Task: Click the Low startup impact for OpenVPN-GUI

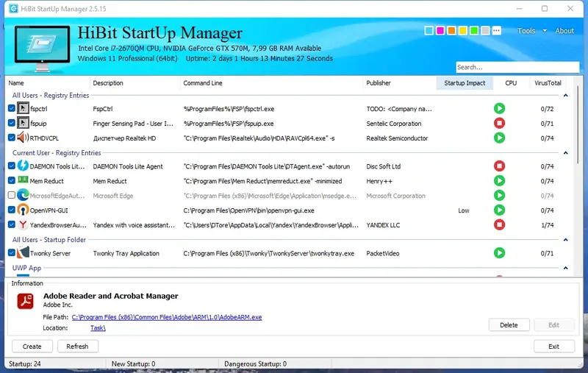Action: pos(464,210)
